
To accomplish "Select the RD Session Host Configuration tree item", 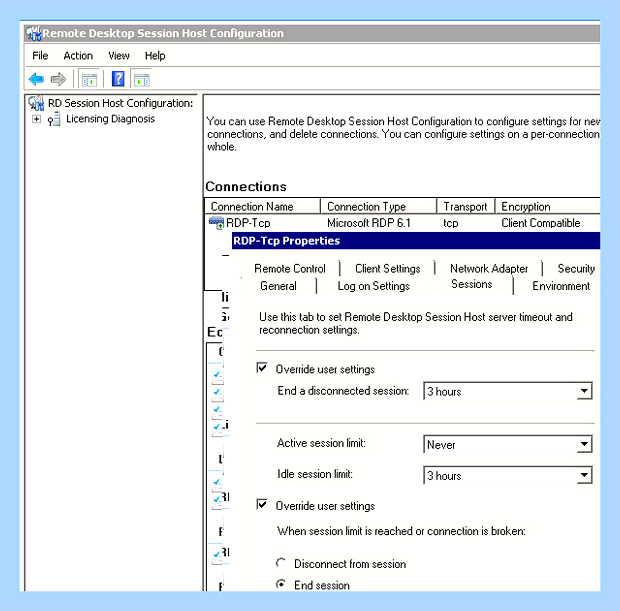I will pos(120,103).
